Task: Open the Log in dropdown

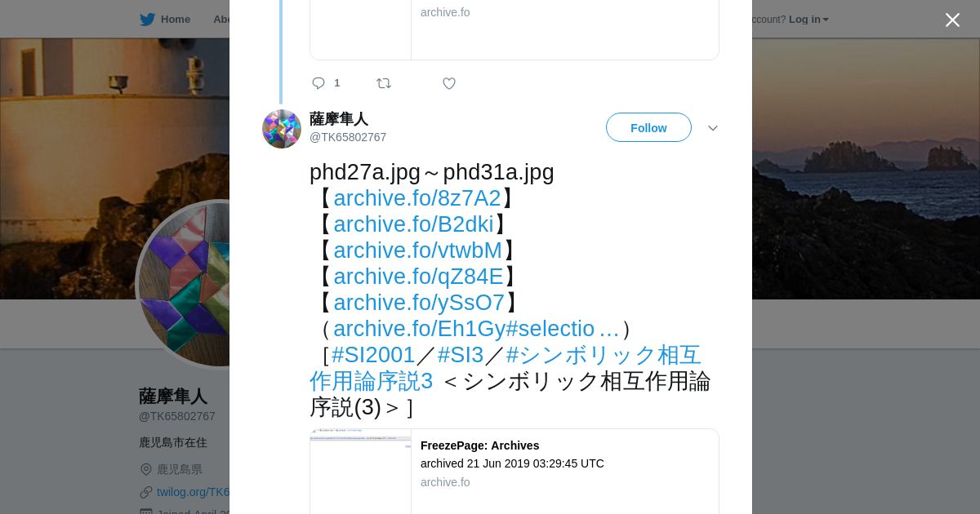Action: click(808, 19)
